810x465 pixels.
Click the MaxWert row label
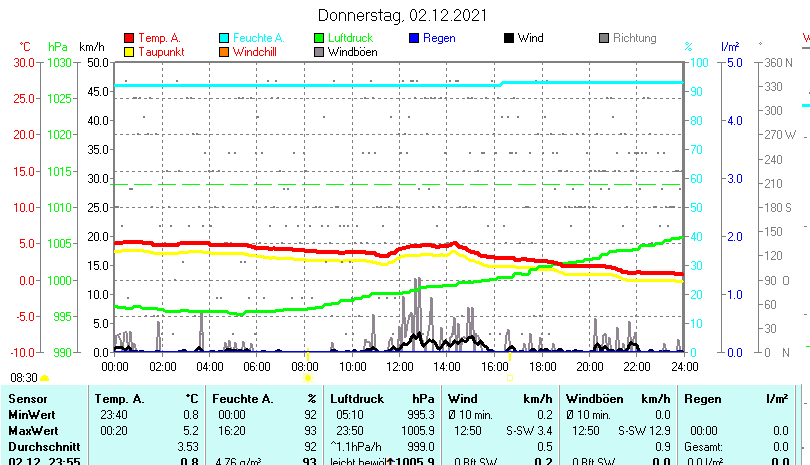31,430
